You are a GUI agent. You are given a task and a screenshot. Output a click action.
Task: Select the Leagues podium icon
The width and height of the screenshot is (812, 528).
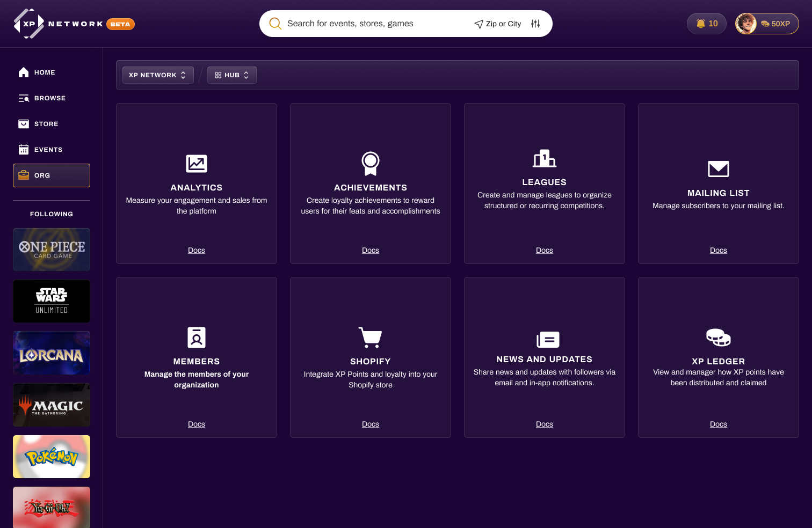pyautogui.click(x=544, y=158)
